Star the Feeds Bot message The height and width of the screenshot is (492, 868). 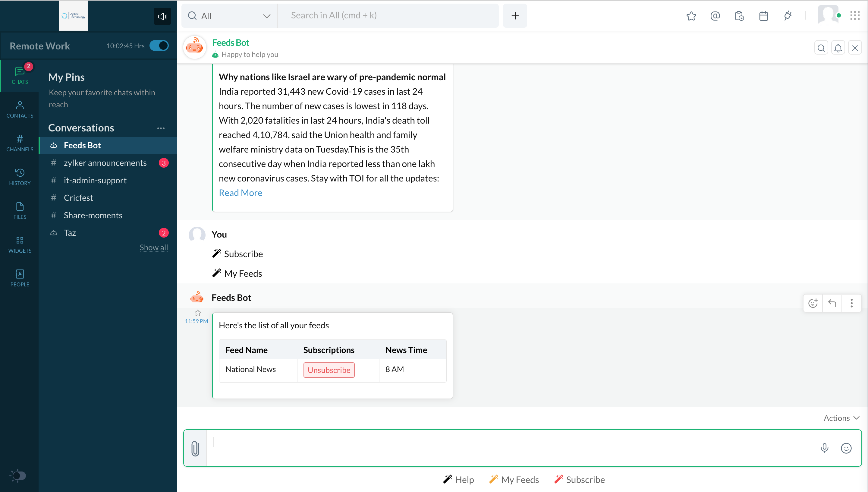click(x=198, y=313)
